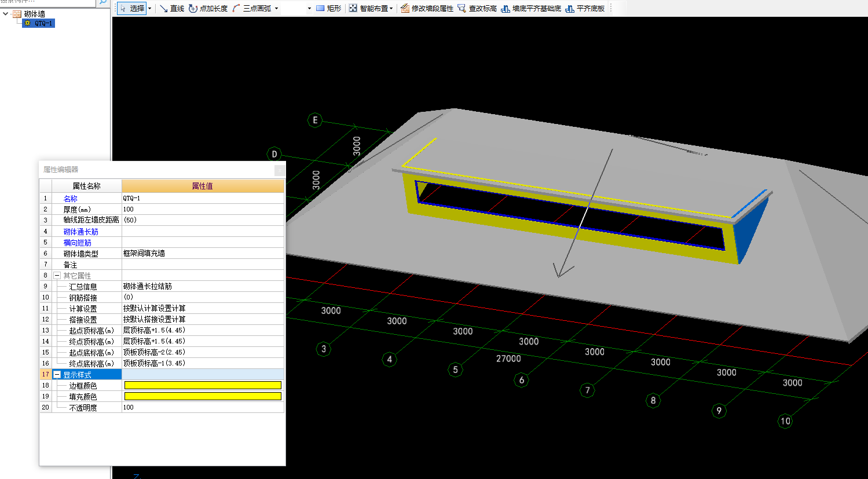868x479 pixels.
Task: Click 查改标高 toolbar button
Action: tap(477, 8)
